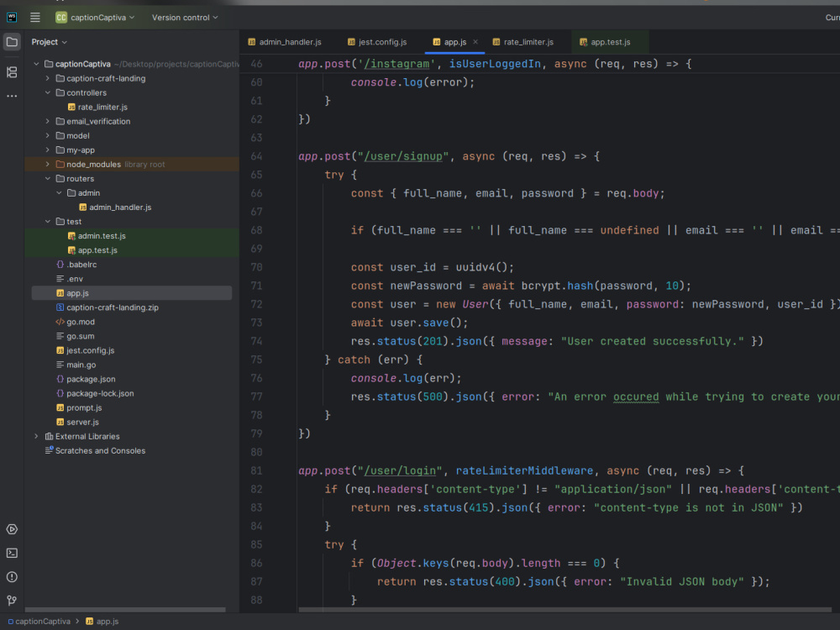The image size is (840, 630).
Task: Open the main.go file
Action: click(81, 365)
